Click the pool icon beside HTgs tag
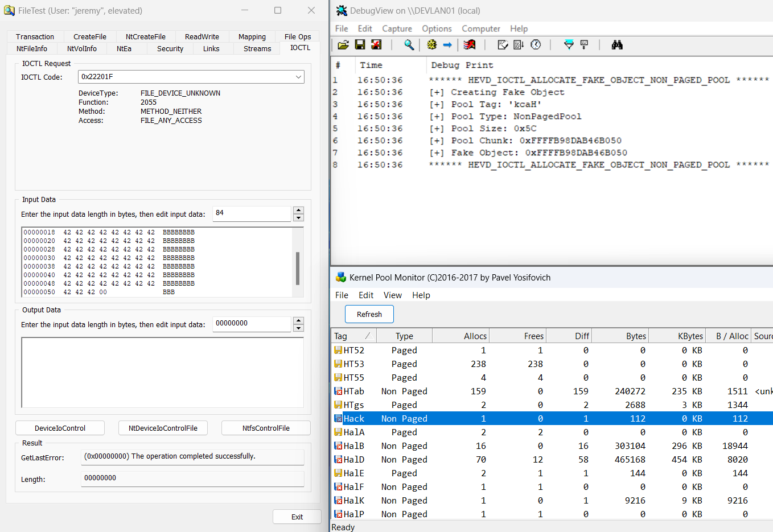The width and height of the screenshot is (773, 532). pyautogui.click(x=338, y=405)
